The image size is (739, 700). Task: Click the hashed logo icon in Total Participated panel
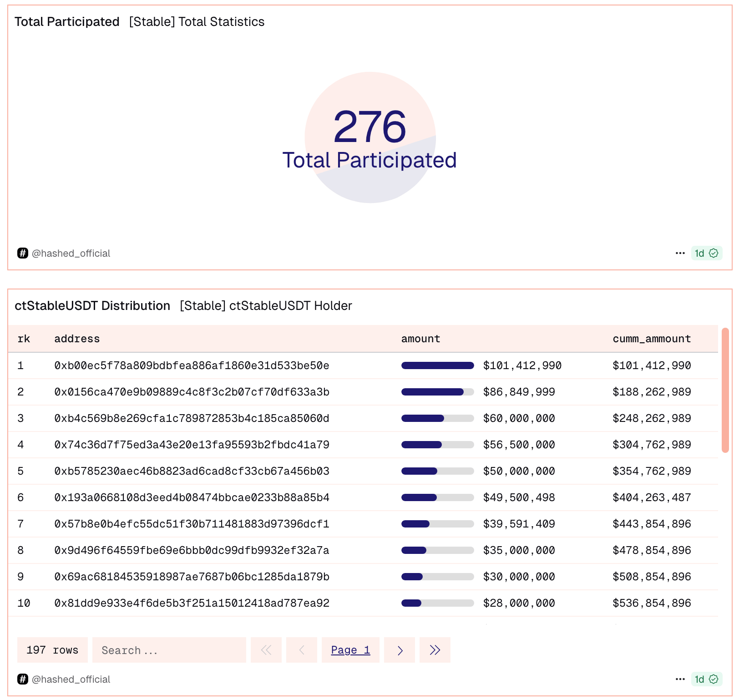point(23,253)
